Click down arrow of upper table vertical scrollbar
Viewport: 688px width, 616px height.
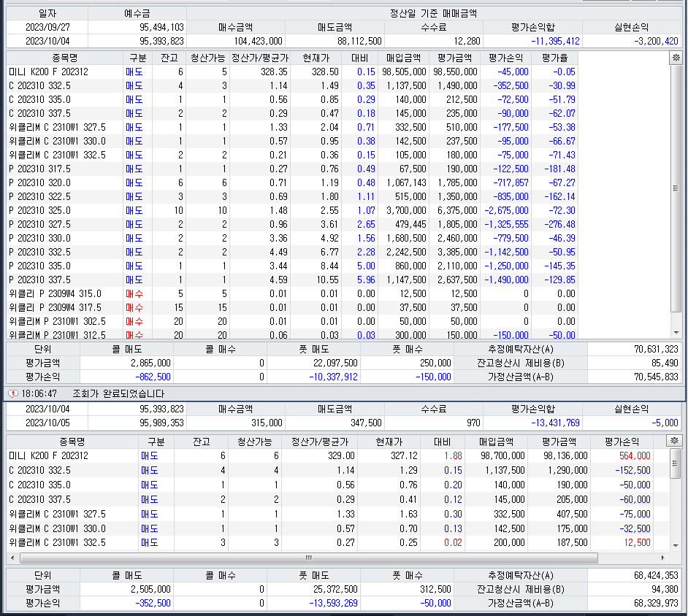[676, 333]
